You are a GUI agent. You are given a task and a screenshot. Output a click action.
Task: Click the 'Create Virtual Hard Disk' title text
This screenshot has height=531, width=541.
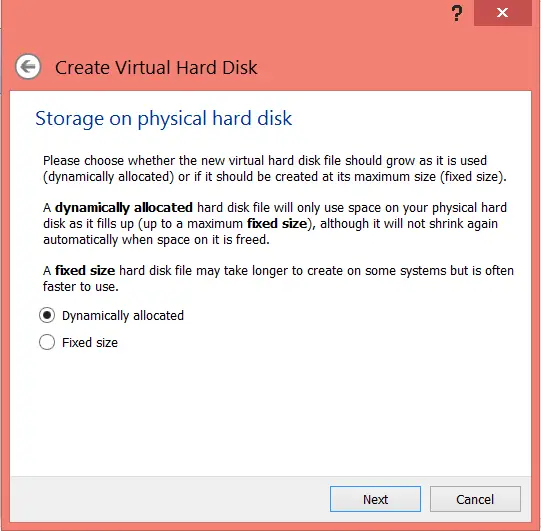[156, 67]
